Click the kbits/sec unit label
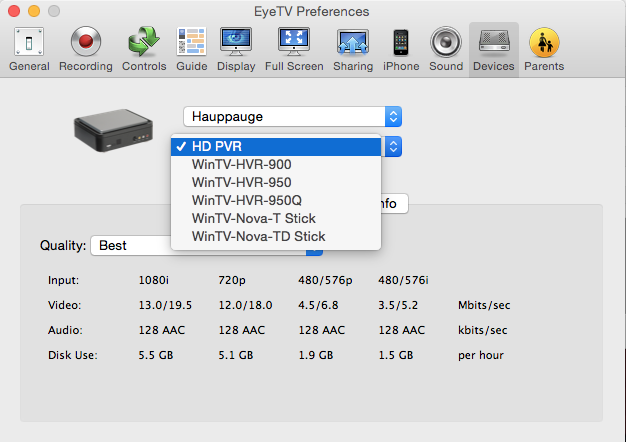Viewport: 626px width, 442px height. (x=483, y=330)
